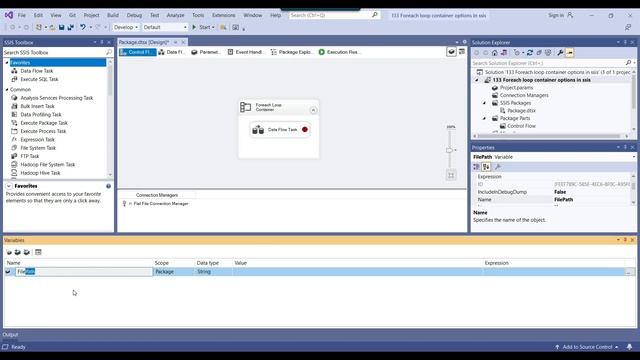Click Add to Source Control in status bar

click(x=587, y=347)
